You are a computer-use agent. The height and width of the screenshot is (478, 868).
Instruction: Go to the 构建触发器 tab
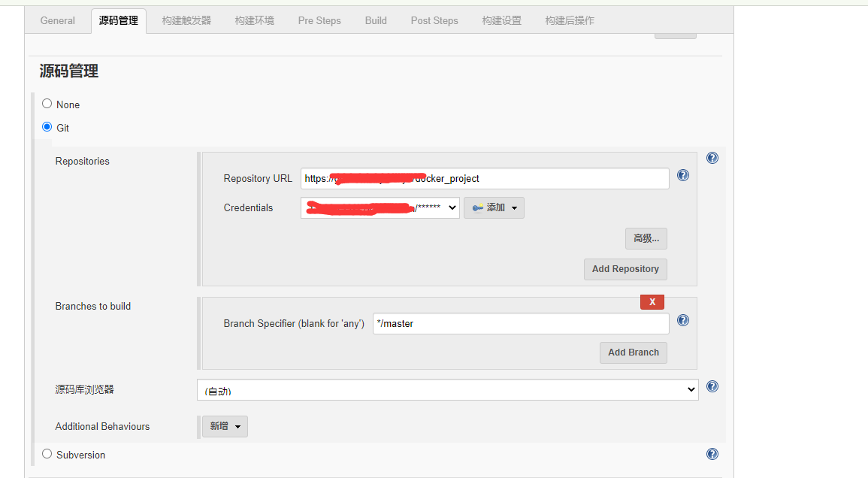click(x=186, y=20)
